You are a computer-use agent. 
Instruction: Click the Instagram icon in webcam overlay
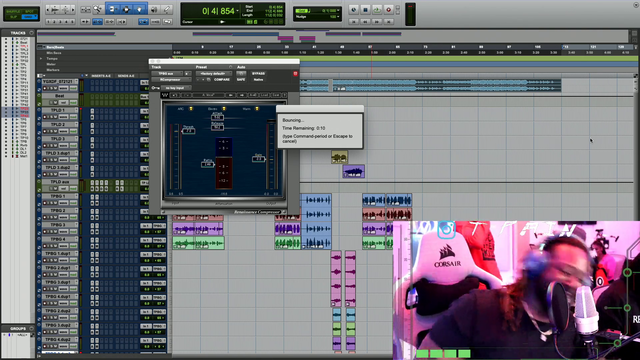pyautogui.click(x=446, y=229)
